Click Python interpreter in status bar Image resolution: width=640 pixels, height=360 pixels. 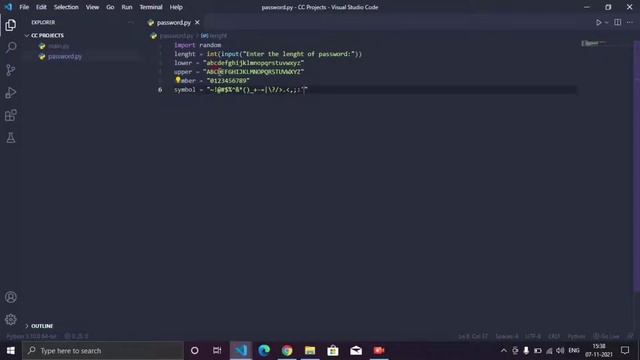[x=31, y=336]
